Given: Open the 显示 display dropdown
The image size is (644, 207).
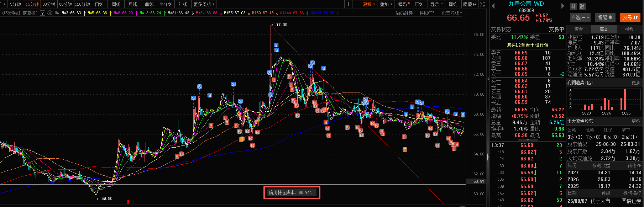Looking at the screenshot, I should [x=436, y=4].
